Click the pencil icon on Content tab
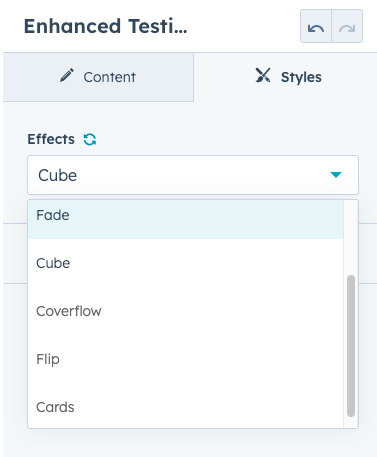 coord(67,75)
